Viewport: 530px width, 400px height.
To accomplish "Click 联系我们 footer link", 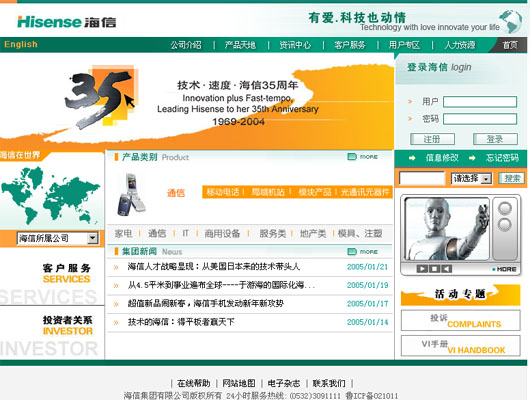I will point(329,383).
